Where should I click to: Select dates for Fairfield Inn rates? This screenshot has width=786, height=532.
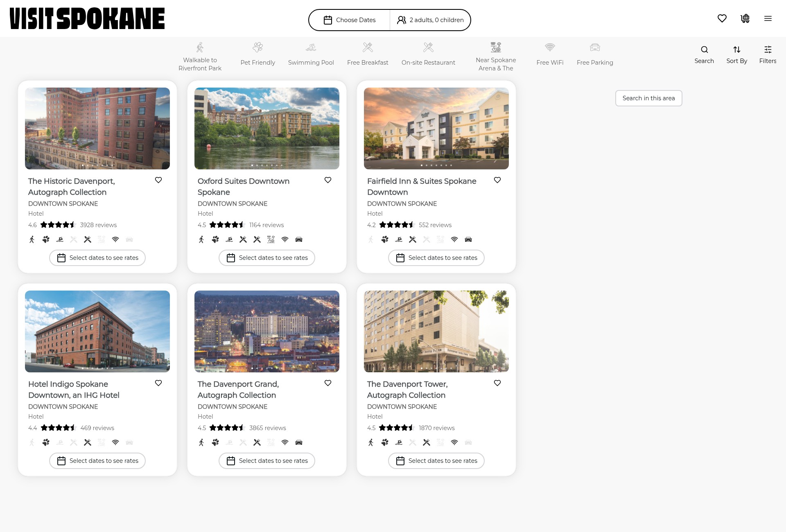[x=436, y=258]
